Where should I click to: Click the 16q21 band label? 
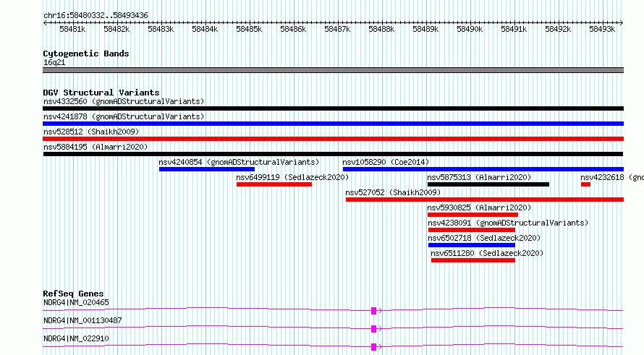coord(54,62)
